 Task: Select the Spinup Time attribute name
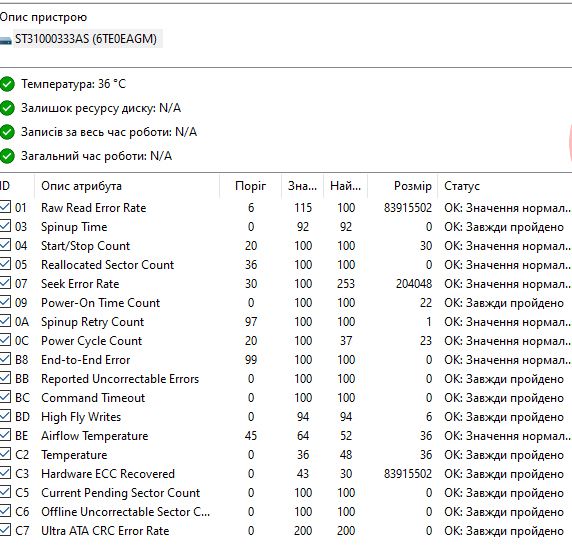pos(74,227)
